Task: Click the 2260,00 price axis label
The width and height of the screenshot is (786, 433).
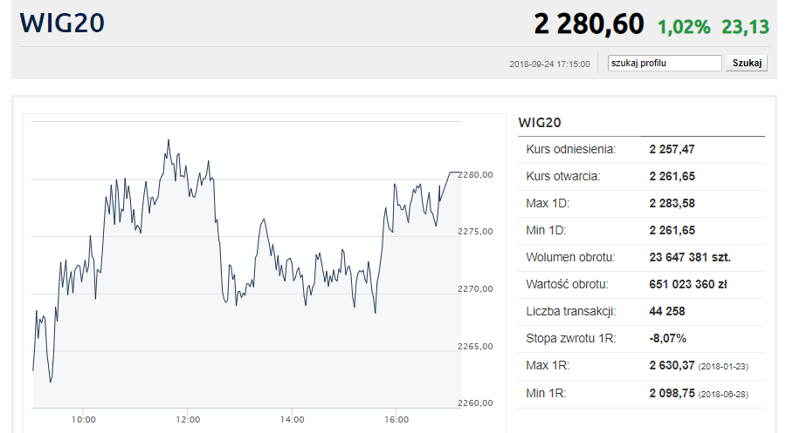Action: [x=476, y=403]
